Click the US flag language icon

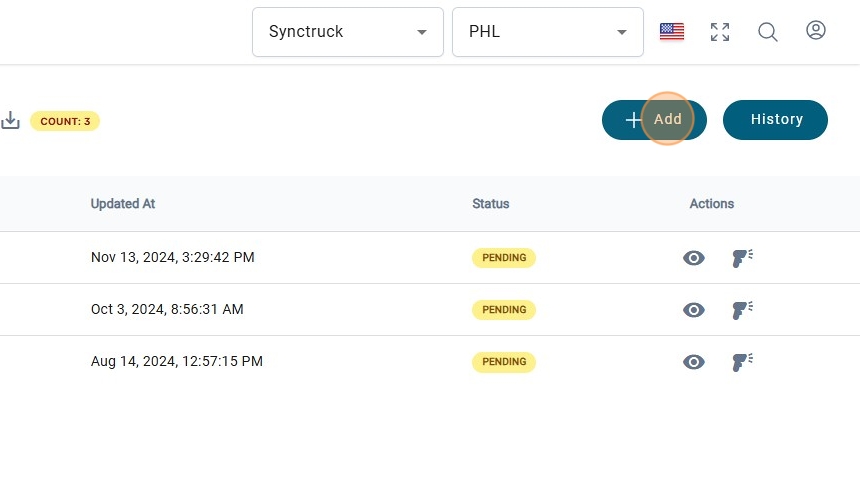[x=672, y=32]
